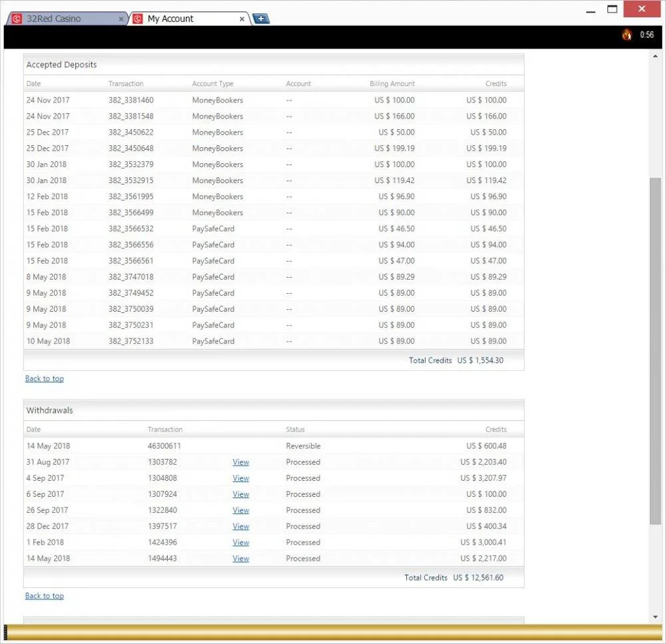Select deposit transaction 382_3566499
Viewport: 666px width, 644px height.
pos(131,213)
